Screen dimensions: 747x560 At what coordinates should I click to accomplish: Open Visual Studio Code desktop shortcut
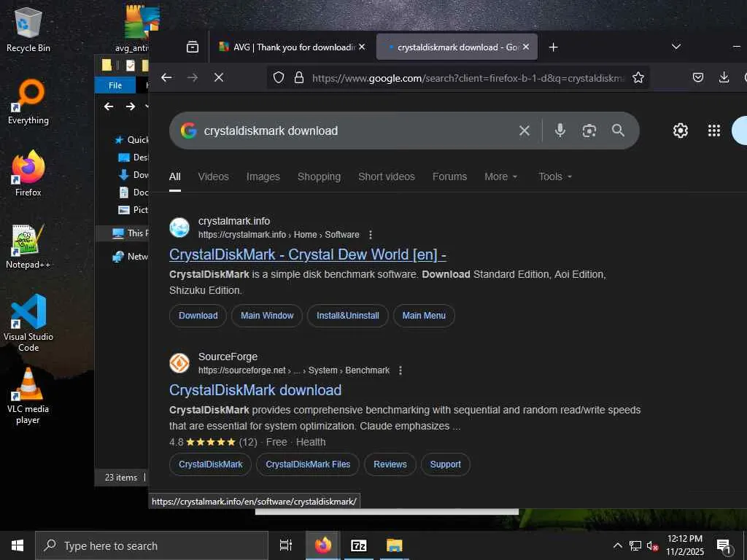[x=28, y=323]
